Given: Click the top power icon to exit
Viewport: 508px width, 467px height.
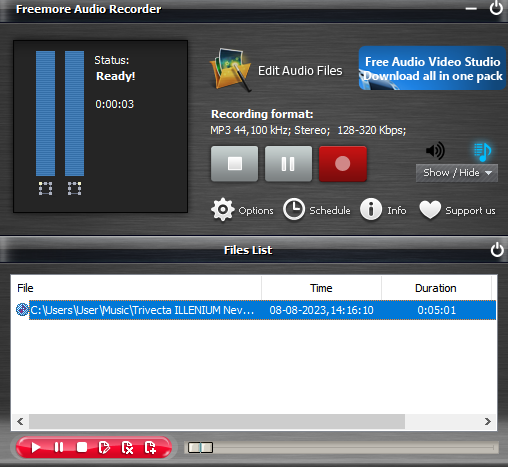Looking at the screenshot, I should click(496, 8).
